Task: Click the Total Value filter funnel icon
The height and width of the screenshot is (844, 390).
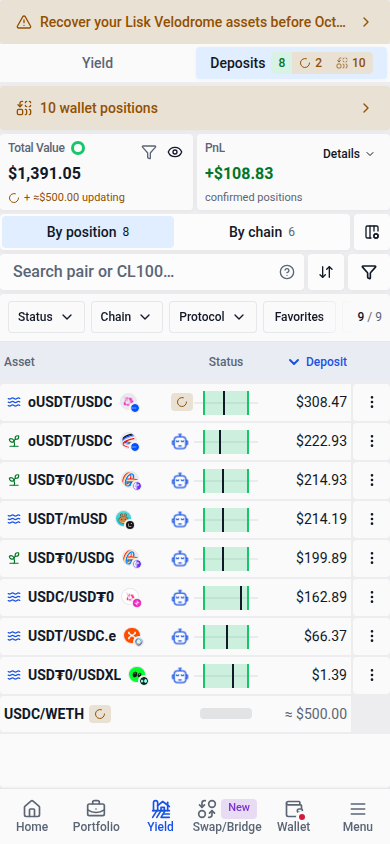Action: tap(149, 153)
